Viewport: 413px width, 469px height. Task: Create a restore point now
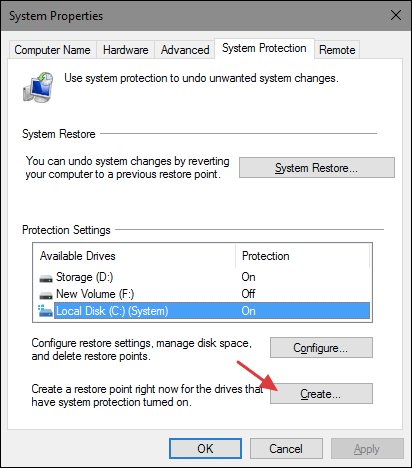coord(321,394)
